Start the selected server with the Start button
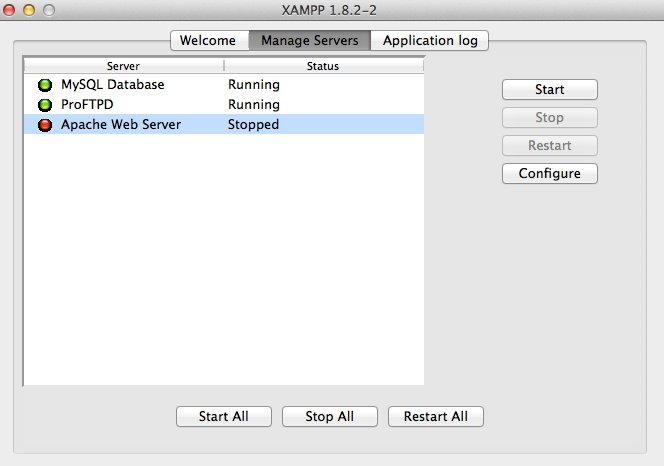Image resolution: width=664 pixels, height=466 pixels. click(x=550, y=89)
